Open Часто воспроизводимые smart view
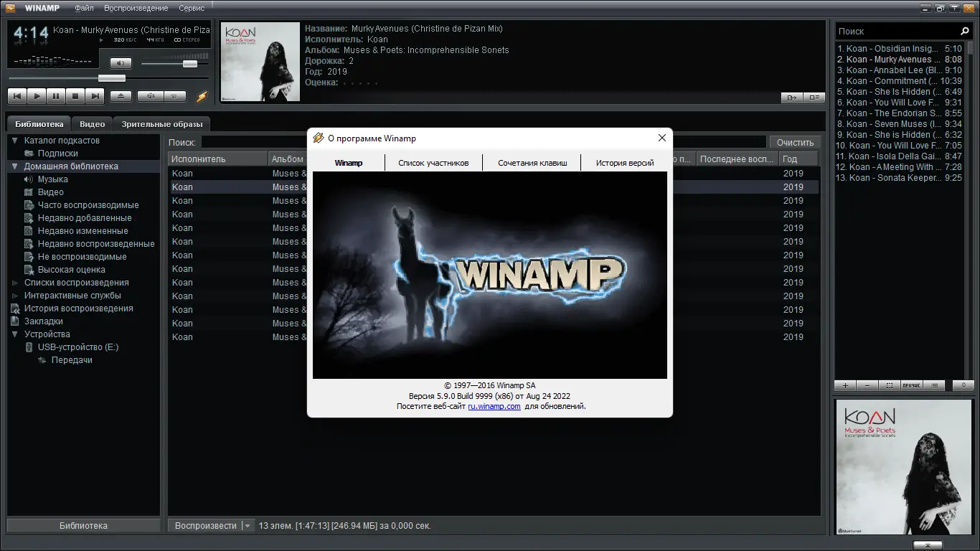Screen dimensions: 980x551 pyautogui.click(x=88, y=205)
